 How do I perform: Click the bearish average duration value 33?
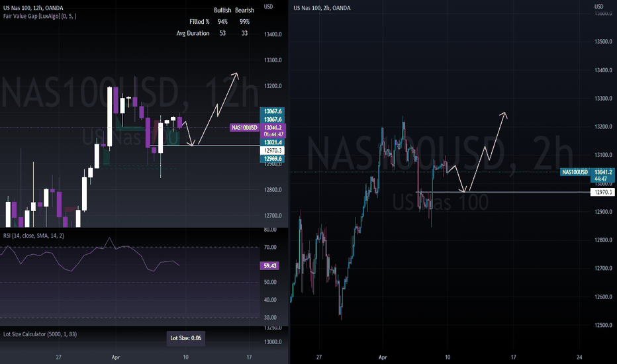tap(244, 34)
